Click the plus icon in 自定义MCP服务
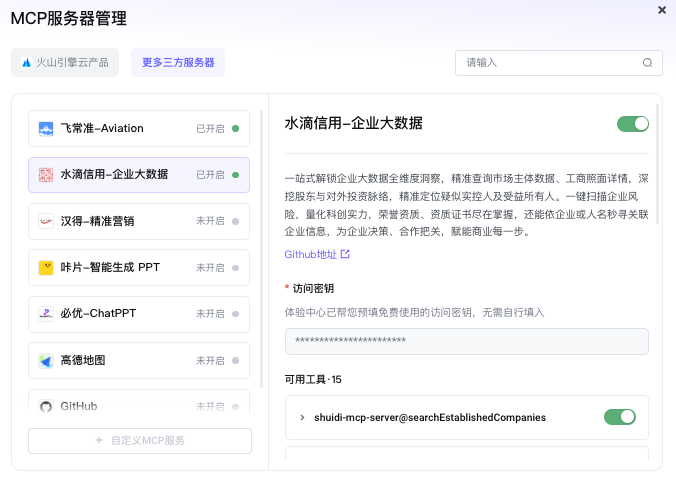Viewport: 676px width, 484px height. (x=99, y=440)
